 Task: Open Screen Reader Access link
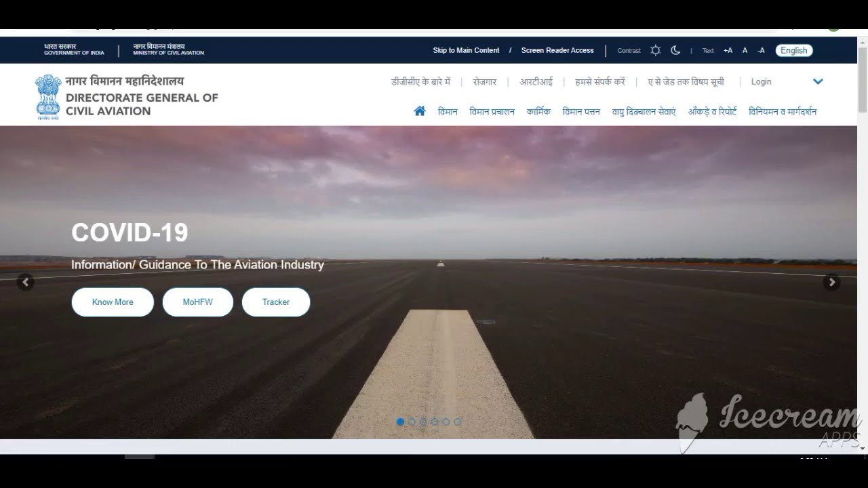click(x=557, y=50)
